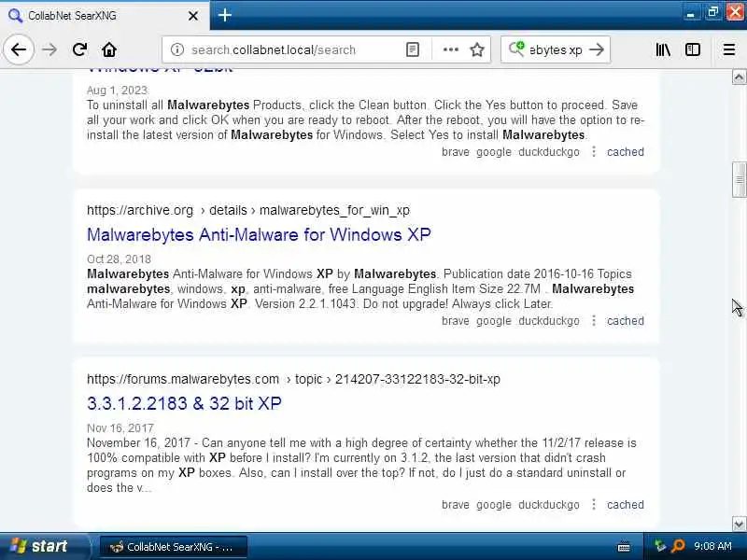747x560 pixels.
Task: Reload the current page
Action: (x=79, y=49)
